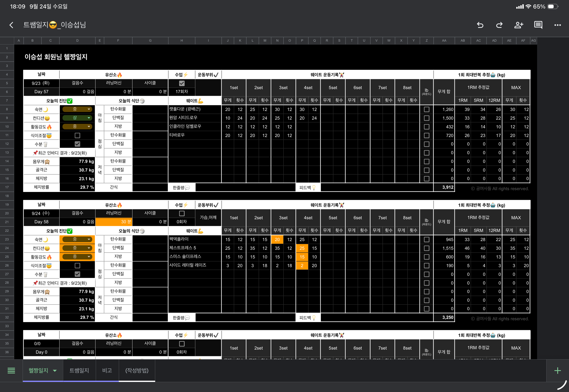Click the document title 트쌤일지_이승섭님
569x392 pixels.
pyautogui.click(x=55, y=25)
